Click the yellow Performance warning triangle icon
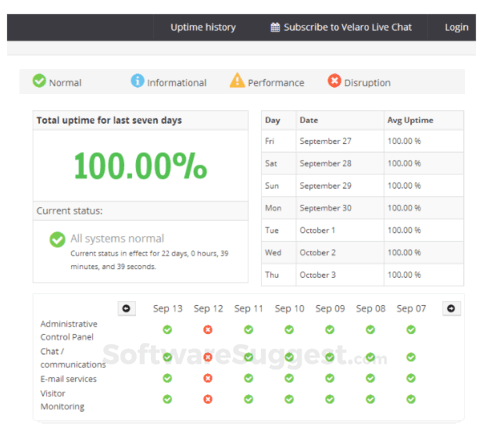This screenshot has height=435, width=490. coord(237,80)
